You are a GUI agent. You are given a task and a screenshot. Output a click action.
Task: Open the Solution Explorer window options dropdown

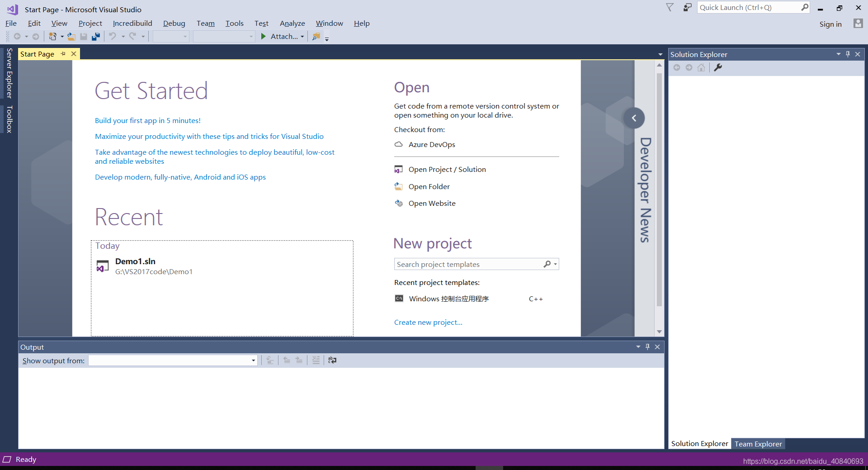[838, 54]
